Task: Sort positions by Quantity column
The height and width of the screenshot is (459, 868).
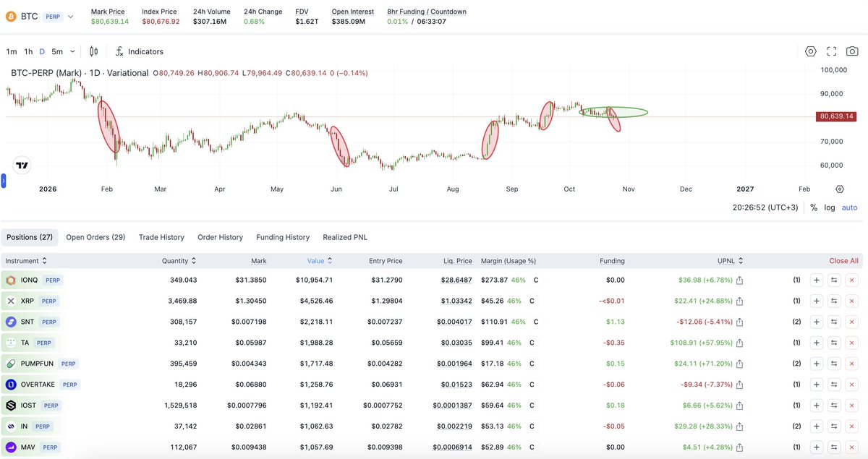Action: click(179, 261)
